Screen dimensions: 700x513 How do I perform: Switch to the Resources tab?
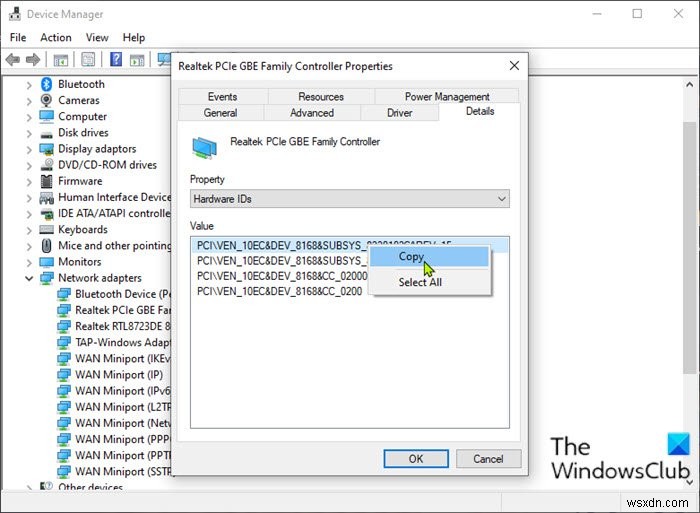(321, 96)
